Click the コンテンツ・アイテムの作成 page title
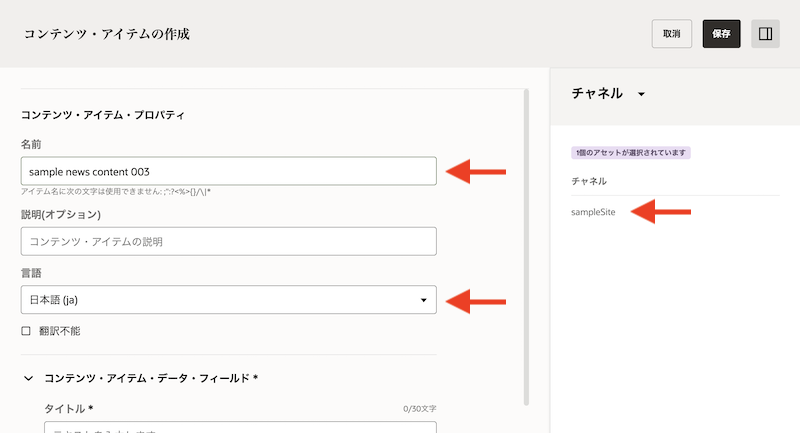The height and width of the screenshot is (433, 800). 106,34
